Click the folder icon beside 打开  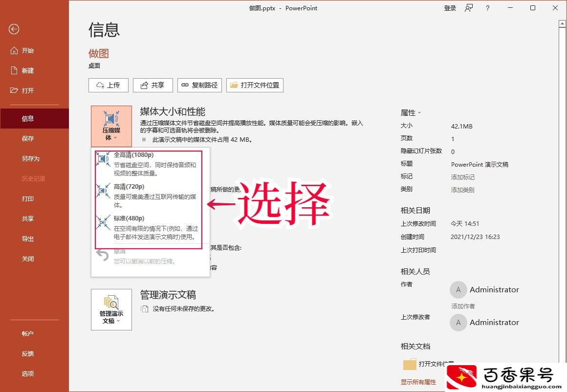[x=14, y=90]
